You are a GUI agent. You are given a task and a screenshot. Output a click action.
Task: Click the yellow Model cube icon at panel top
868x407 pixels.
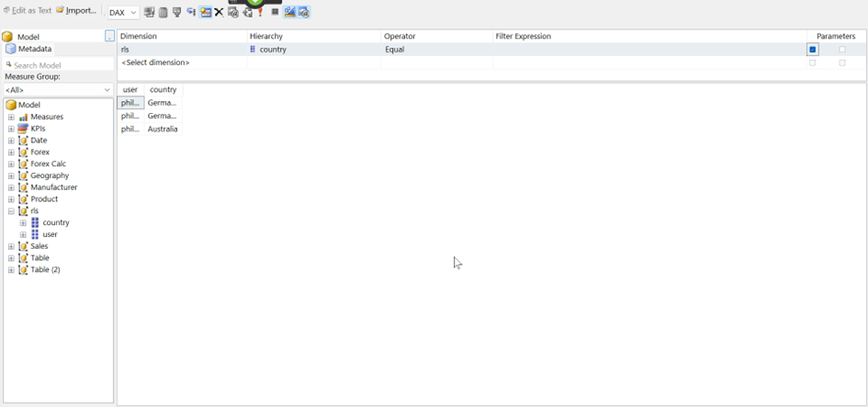8,37
